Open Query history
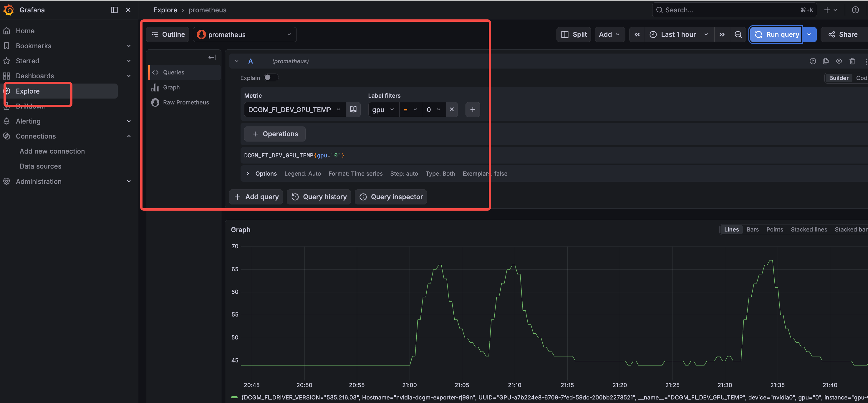The width and height of the screenshot is (868, 403). coord(319,197)
